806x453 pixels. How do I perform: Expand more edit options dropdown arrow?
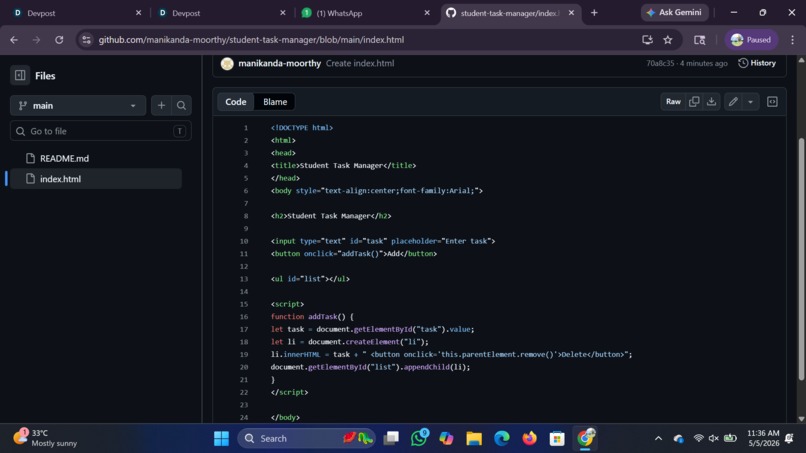(750, 102)
